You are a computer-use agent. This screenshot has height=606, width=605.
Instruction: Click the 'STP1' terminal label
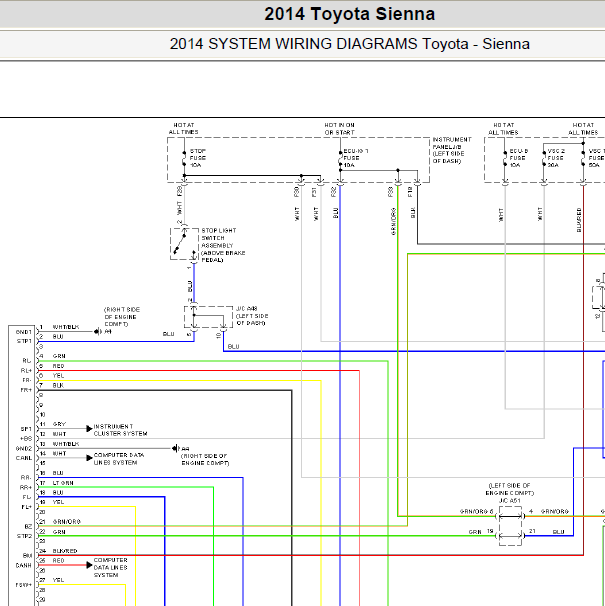pos(24,341)
